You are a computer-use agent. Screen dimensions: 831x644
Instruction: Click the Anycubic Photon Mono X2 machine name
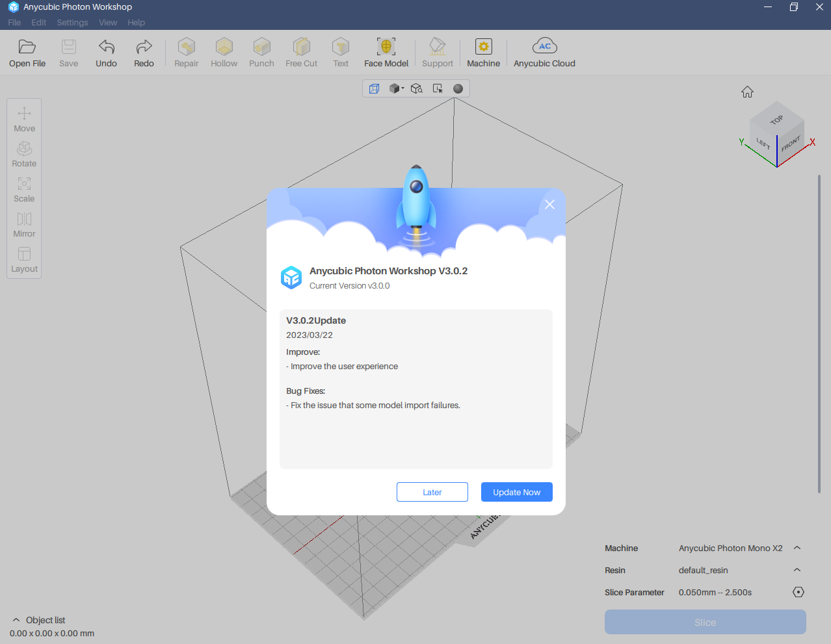tap(731, 548)
